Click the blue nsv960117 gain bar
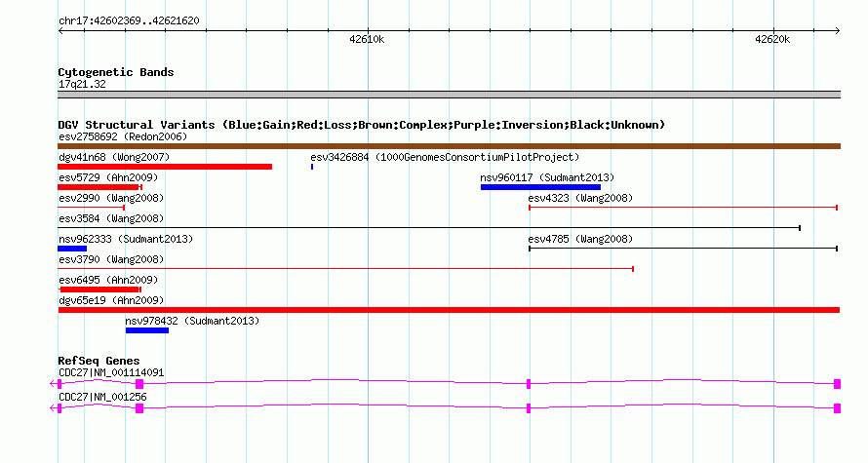Image resolution: width=868 pixels, height=463 pixels. click(540, 187)
